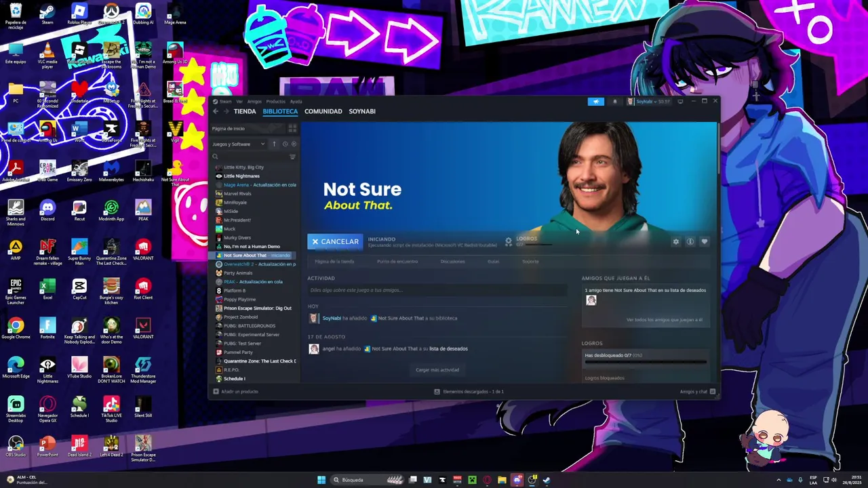This screenshot has height=488, width=868.
Task: Open Amigos y chat panel
Action: point(698,392)
